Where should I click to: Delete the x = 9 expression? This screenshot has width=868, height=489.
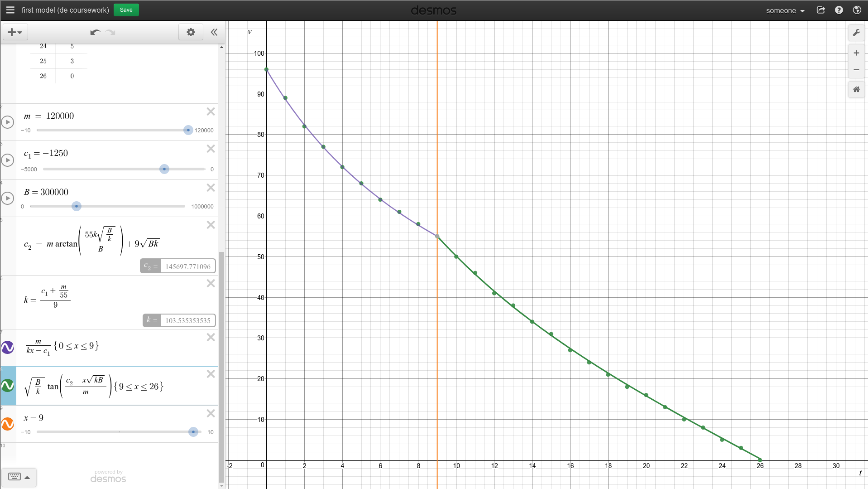211,413
